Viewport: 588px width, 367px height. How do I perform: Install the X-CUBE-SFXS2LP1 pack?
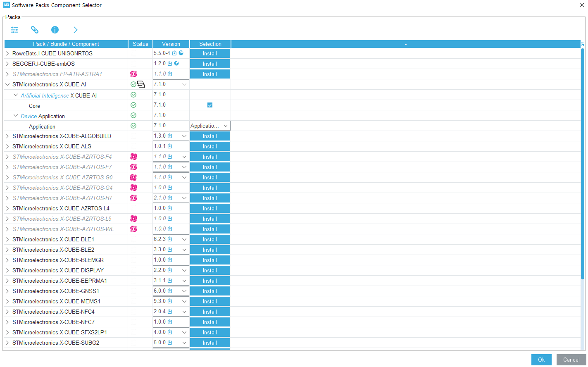click(x=210, y=332)
